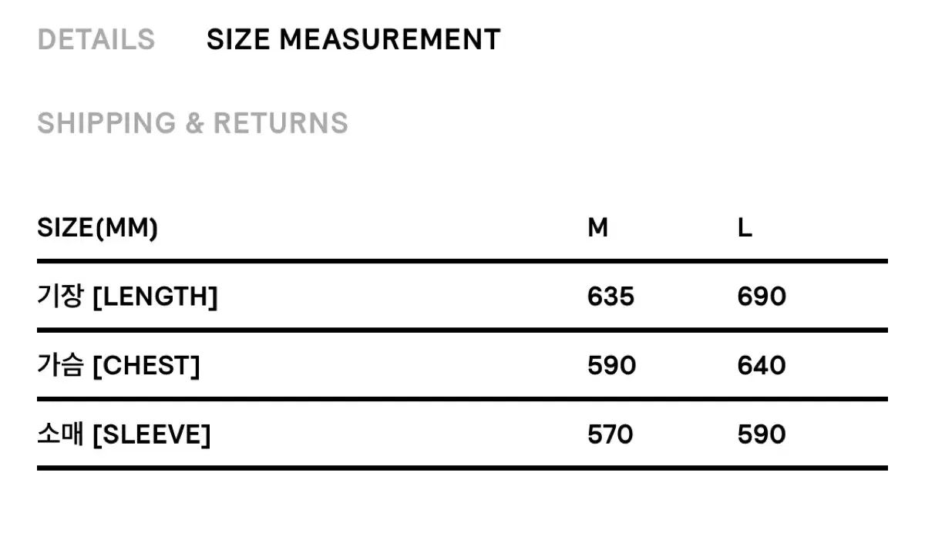925x560 pixels.
Task: Switch to SHIPPING & RETURNS tab
Action: point(192,123)
